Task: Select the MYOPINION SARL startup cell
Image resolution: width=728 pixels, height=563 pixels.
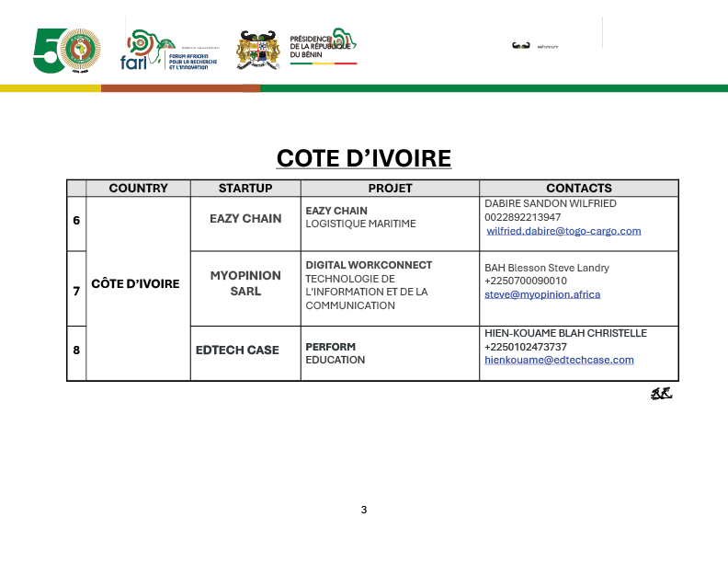Action: click(245, 289)
